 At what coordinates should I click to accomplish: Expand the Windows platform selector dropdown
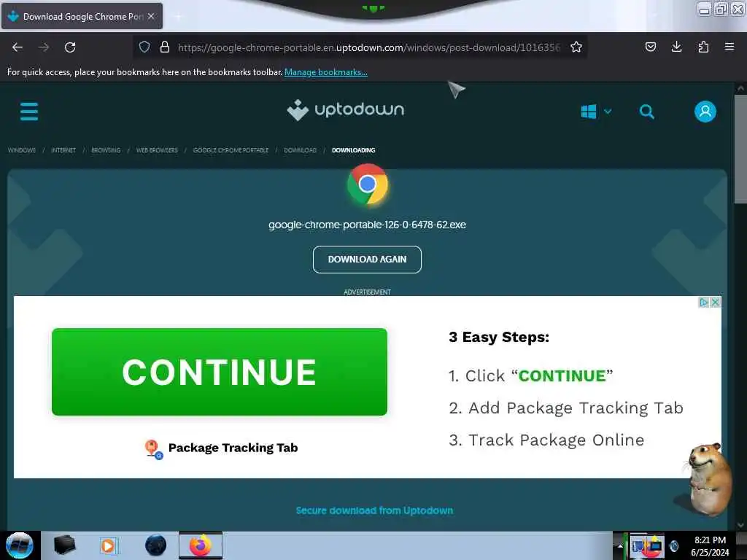click(597, 112)
